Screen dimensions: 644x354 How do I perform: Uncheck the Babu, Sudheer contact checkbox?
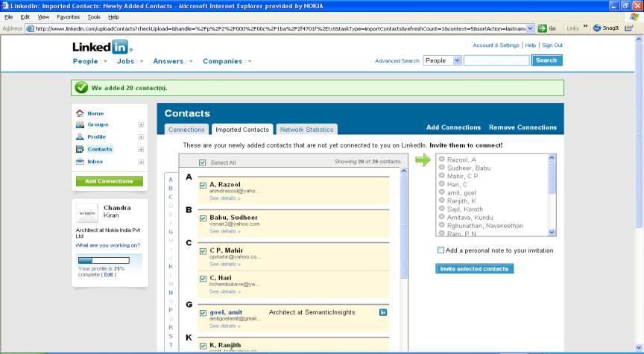[203, 218]
